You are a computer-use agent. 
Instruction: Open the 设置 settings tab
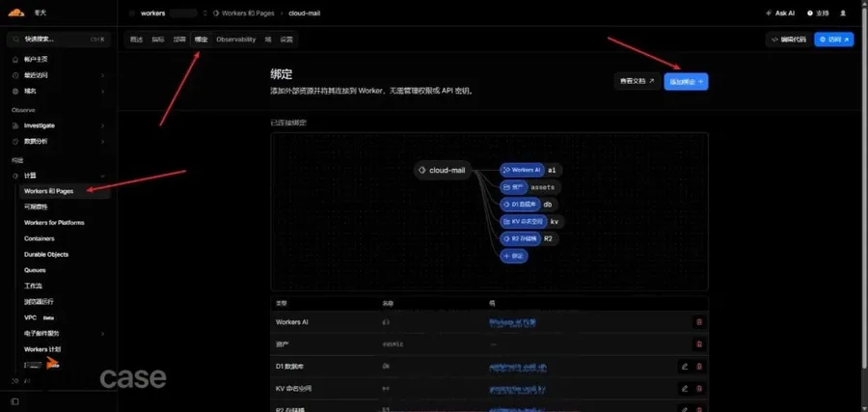tap(286, 40)
